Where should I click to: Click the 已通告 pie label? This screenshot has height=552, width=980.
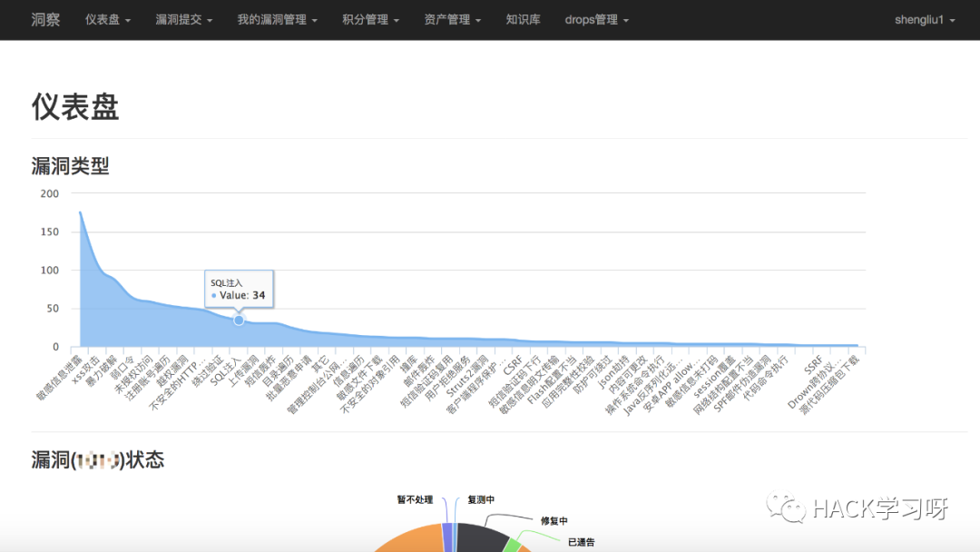point(582,542)
